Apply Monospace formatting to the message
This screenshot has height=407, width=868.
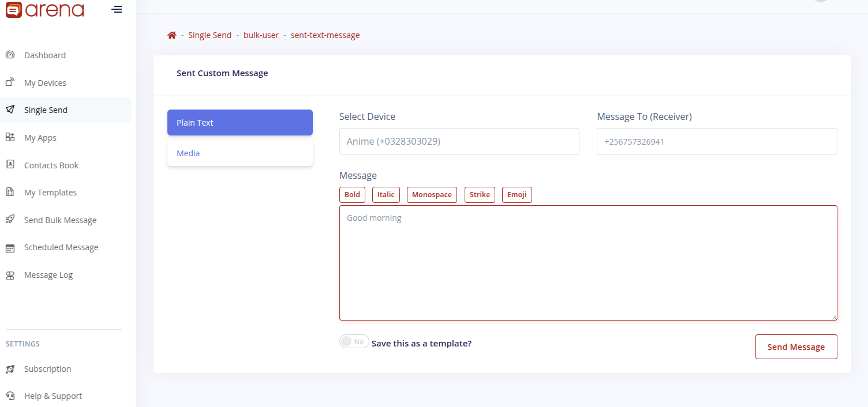tap(432, 195)
